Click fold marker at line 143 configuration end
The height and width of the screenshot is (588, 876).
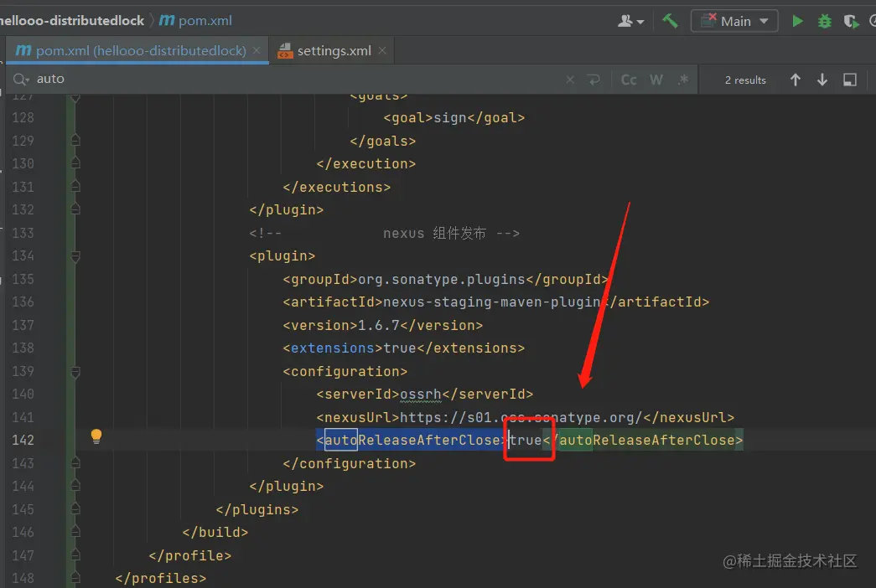pyautogui.click(x=75, y=463)
